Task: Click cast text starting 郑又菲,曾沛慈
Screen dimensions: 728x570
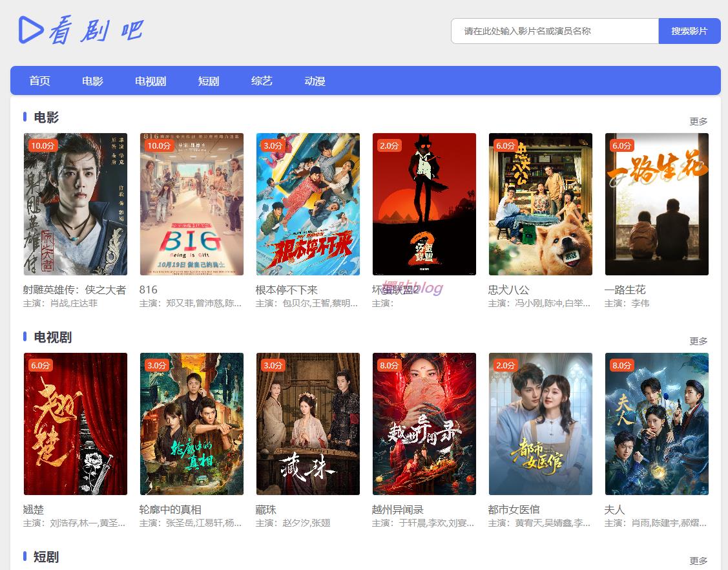Action: (x=191, y=303)
